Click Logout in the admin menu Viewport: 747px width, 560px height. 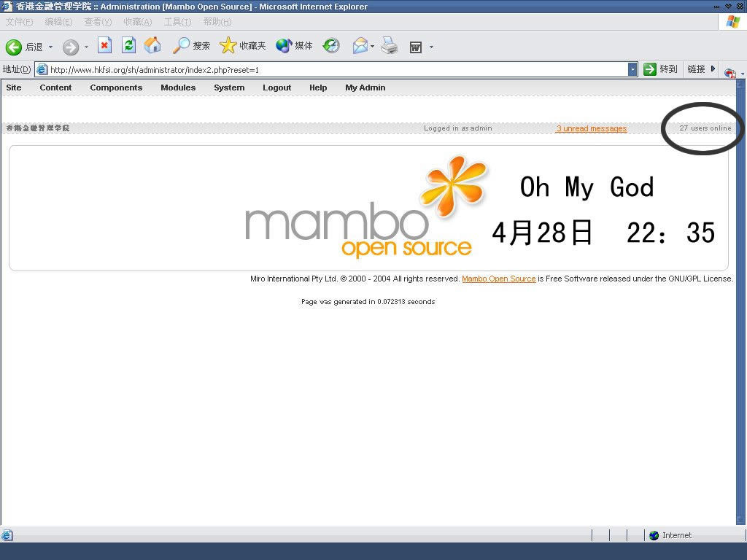pos(276,87)
